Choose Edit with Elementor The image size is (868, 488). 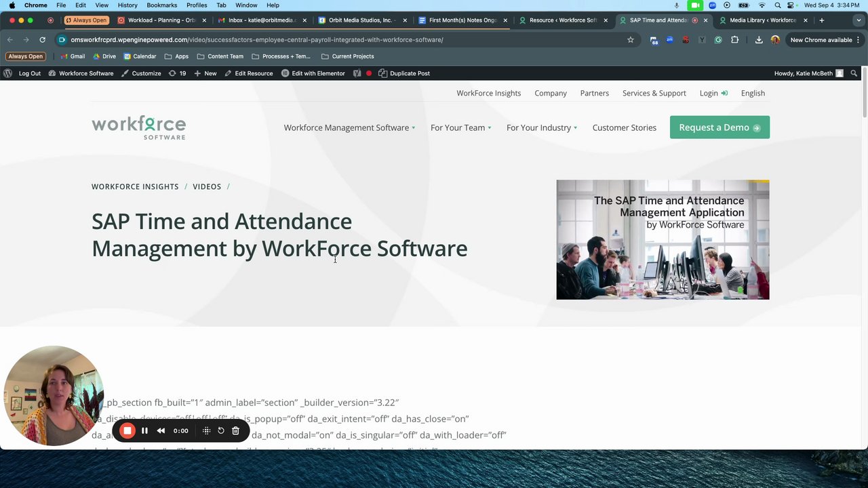point(313,73)
